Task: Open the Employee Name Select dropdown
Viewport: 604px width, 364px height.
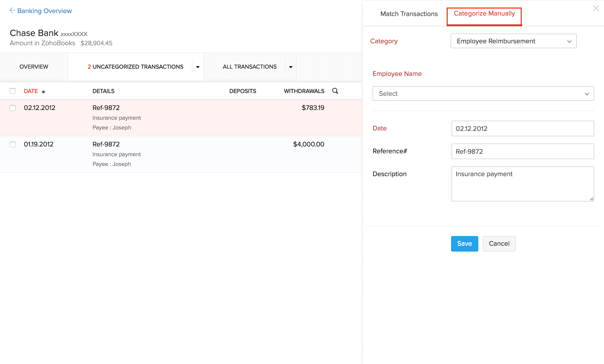Action: coord(483,94)
